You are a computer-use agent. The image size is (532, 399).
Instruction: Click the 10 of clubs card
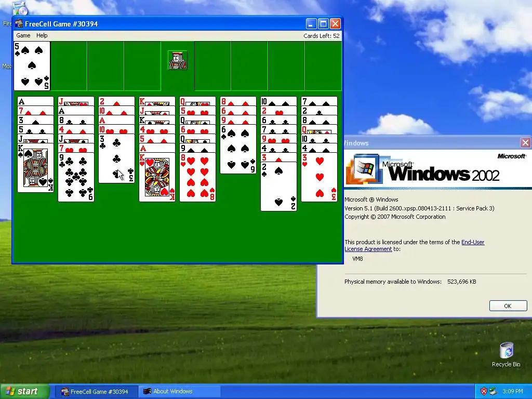[x=319, y=138]
